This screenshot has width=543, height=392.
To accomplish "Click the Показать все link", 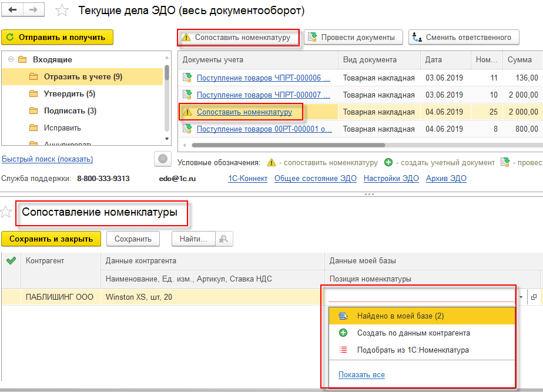I will coord(361,375).
